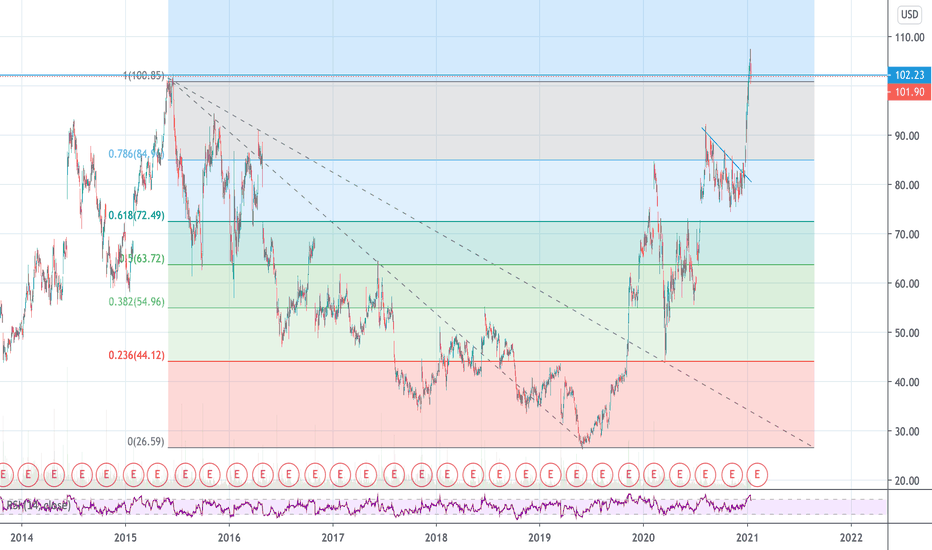The height and width of the screenshot is (550, 932).
Task: Click the 0.5(63.72) Fibonacci label
Action: [x=141, y=259]
